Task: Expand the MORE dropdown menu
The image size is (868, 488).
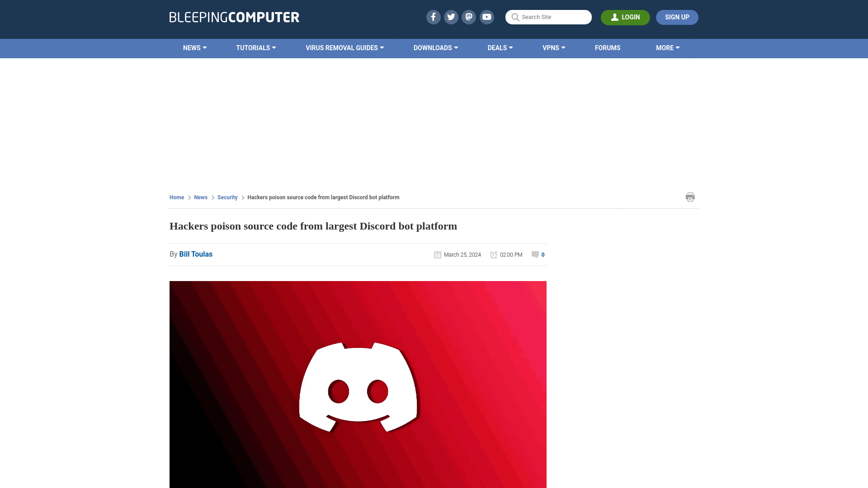Action: coord(667,47)
